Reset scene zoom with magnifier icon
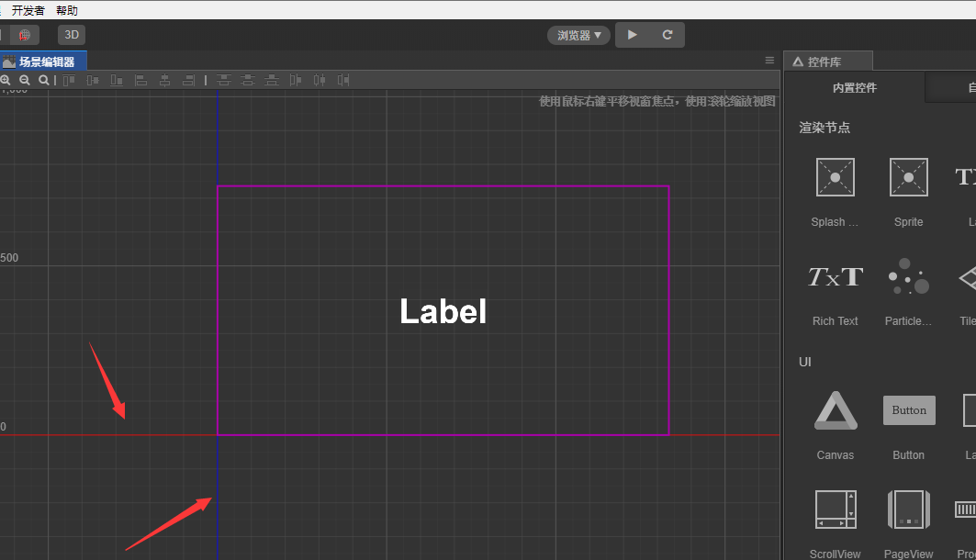This screenshot has width=976, height=560. pyautogui.click(x=43, y=80)
